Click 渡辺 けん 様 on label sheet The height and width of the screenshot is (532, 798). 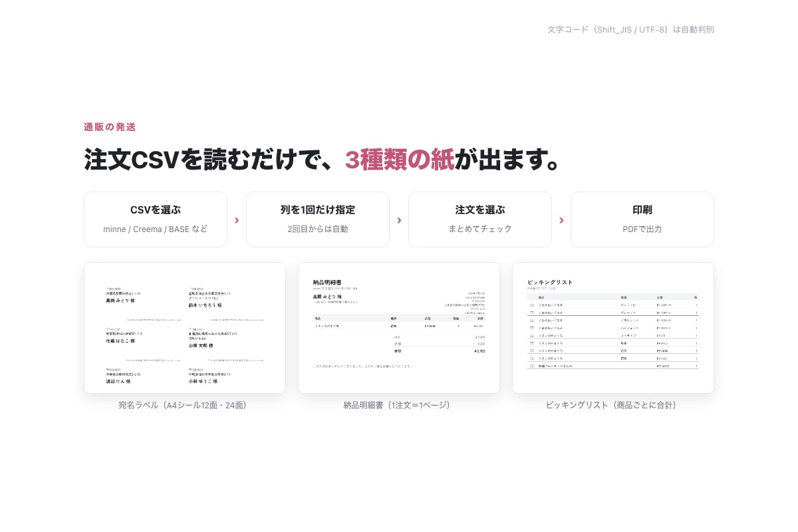click(x=118, y=382)
